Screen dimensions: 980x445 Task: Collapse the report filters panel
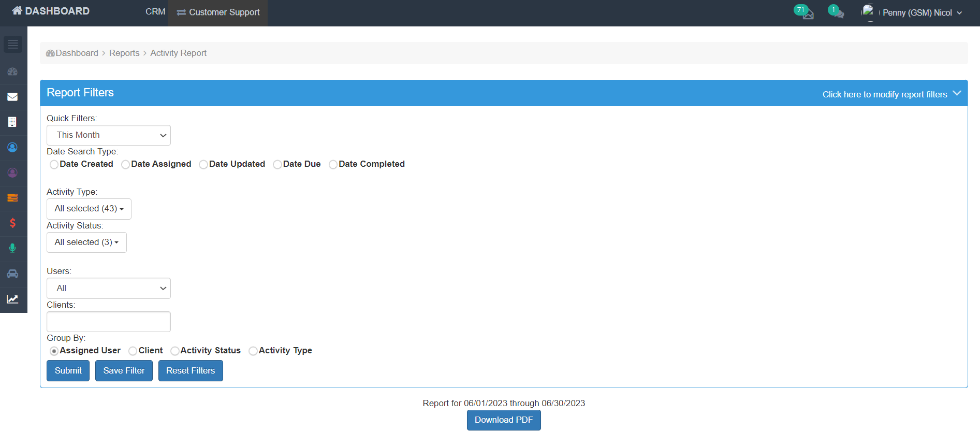(x=892, y=94)
